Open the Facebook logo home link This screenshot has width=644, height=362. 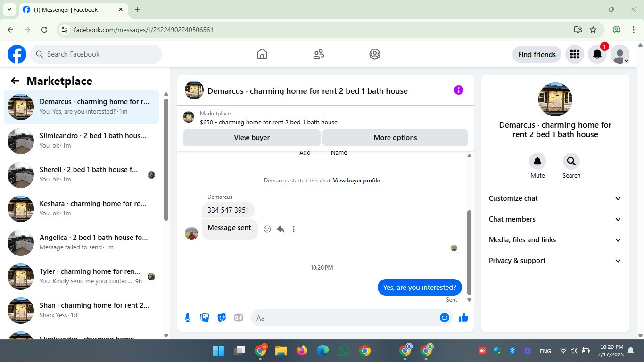(x=17, y=54)
